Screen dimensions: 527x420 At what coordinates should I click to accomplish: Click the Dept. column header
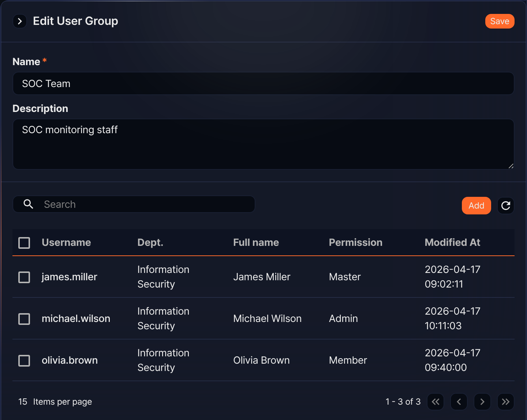150,242
